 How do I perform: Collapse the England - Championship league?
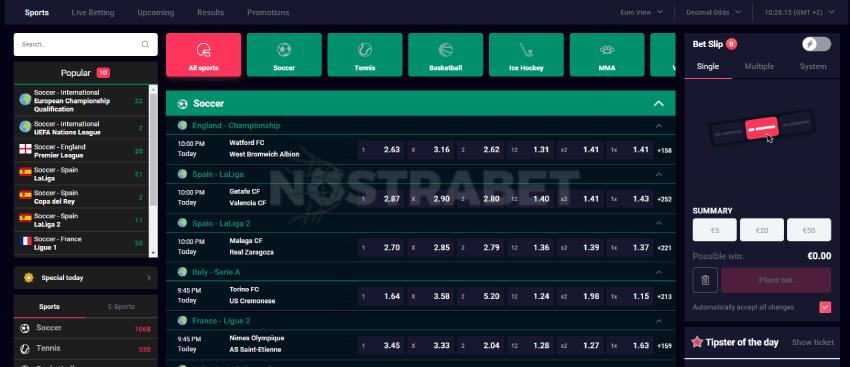tap(659, 126)
